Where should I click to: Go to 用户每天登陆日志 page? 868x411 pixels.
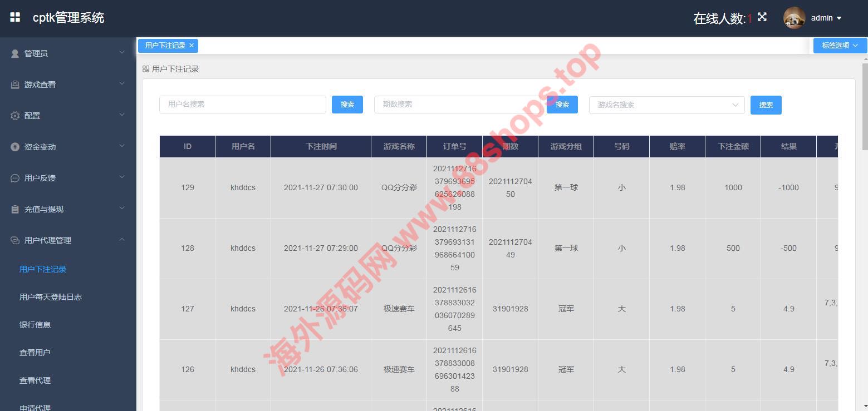[x=51, y=297]
